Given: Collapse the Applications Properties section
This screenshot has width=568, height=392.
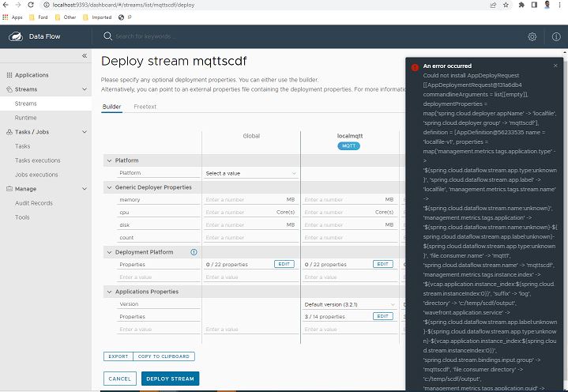Looking at the screenshot, I should coord(109,292).
